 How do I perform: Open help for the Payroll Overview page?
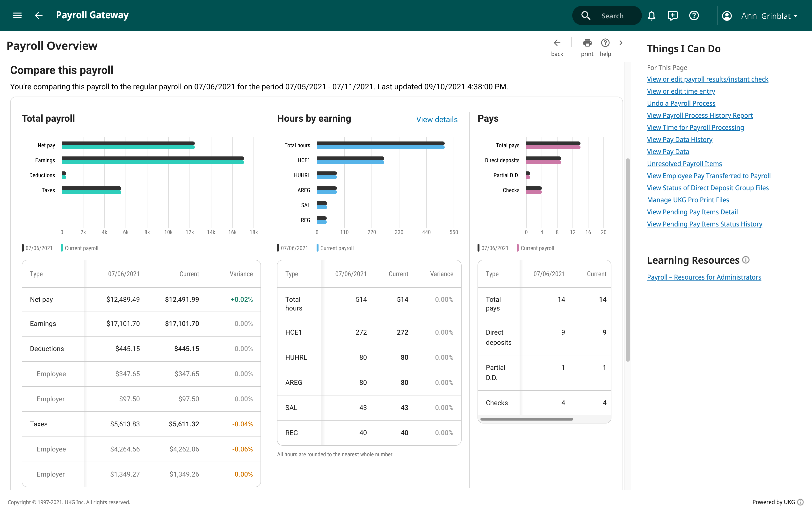[x=605, y=42]
